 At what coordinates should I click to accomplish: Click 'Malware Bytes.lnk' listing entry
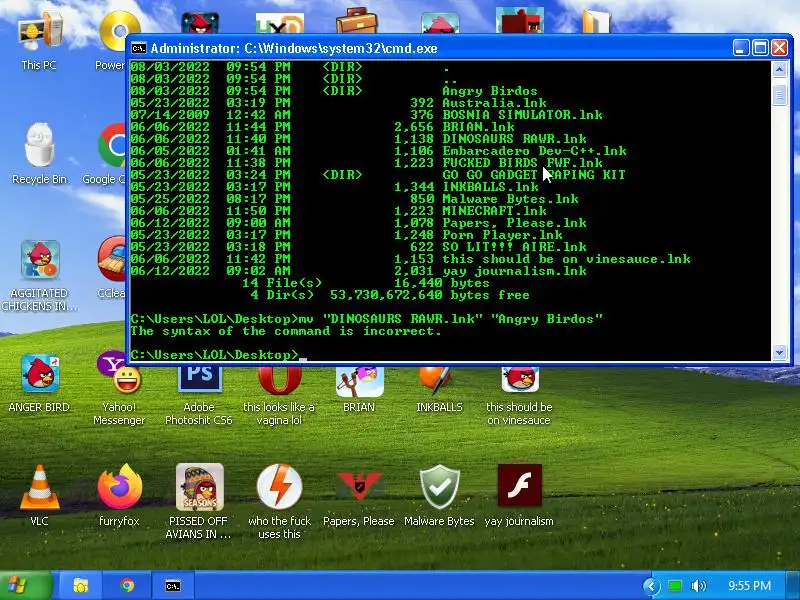[510, 199]
